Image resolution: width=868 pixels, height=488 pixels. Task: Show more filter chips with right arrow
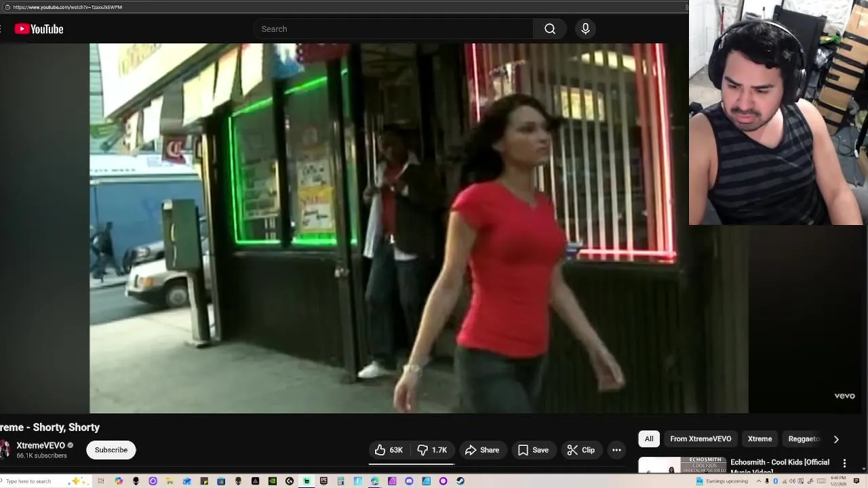tap(836, 439)
